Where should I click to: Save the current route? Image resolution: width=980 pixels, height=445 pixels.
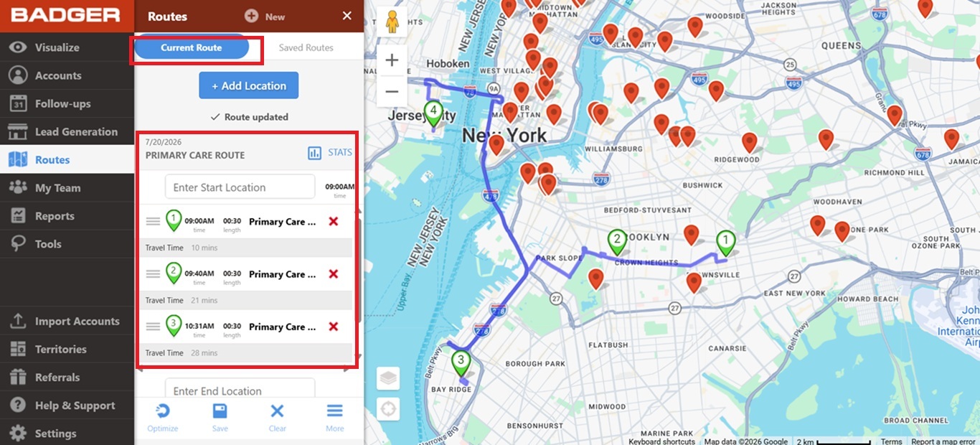coord(220,418)
